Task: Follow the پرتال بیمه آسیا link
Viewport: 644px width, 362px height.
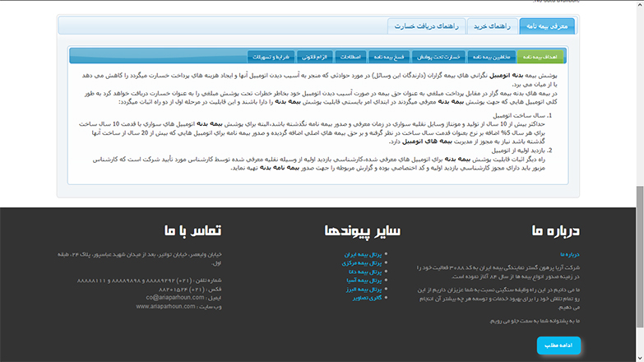Action: click(364, 281)
